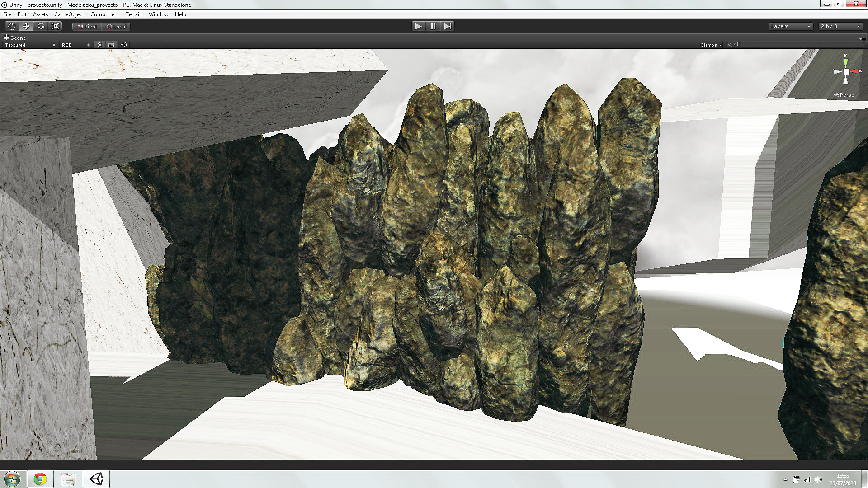Open the GameObject menu
This screenshot has width=868, height=488.
[69, 14]
